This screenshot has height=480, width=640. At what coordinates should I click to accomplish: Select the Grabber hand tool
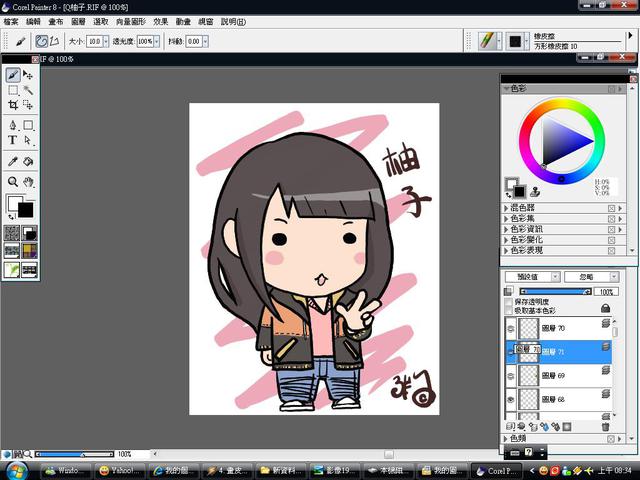pos(29,182)
